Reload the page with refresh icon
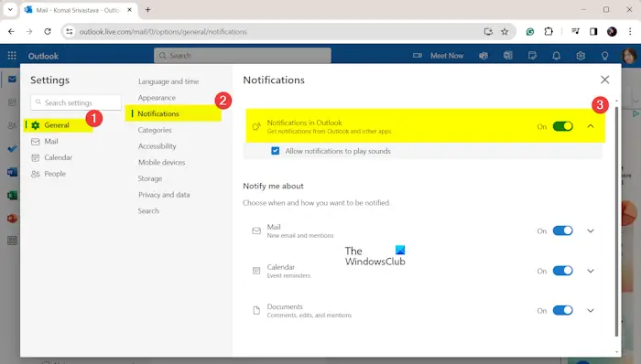 point(48,31)
